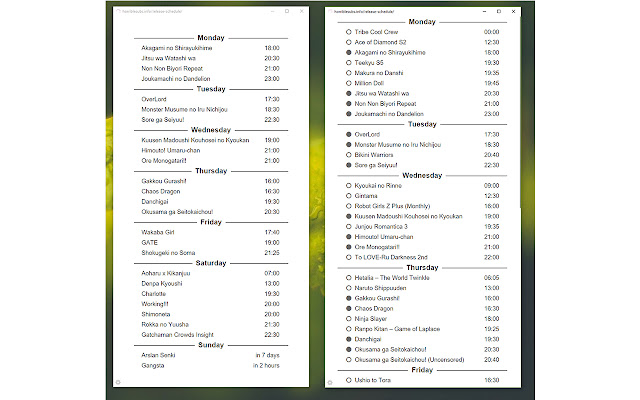Image resolution: width=640 pixels, height=400 pixels.
Task: Toggle the Tribe Cool Crew circle
Action: [x=349, y=32]
